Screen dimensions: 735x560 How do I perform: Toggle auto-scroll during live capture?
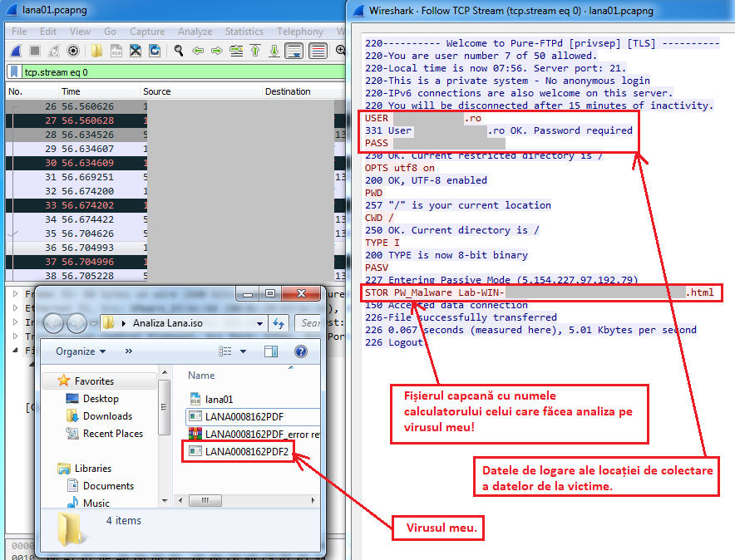pyautogui.click(x=294, y=51)
